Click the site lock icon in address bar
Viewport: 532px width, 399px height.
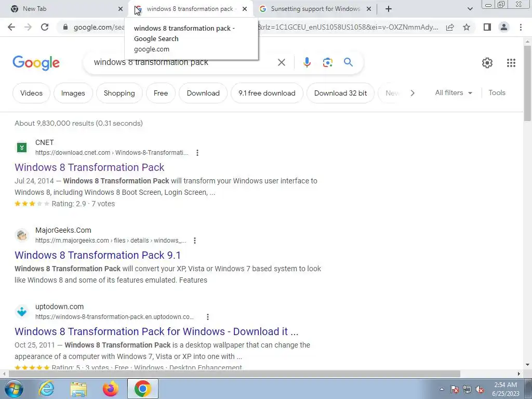65,27
